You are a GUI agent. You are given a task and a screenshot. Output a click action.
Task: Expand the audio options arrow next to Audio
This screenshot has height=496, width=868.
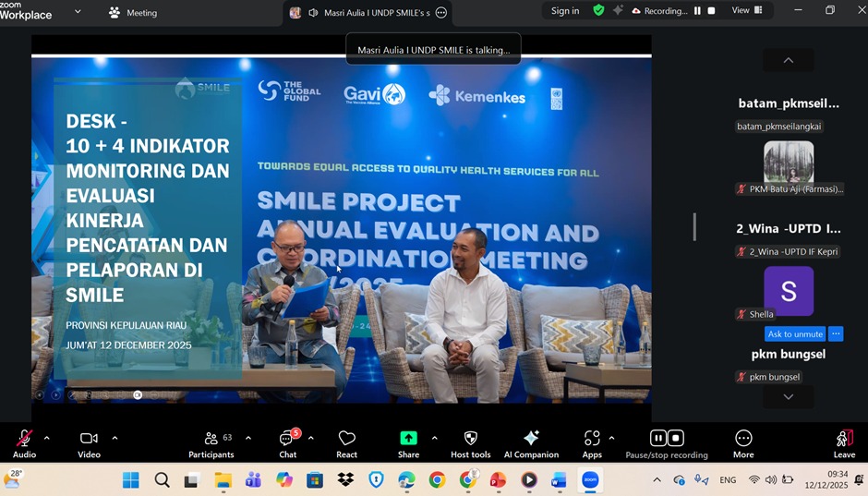click(x=47, y=438)
